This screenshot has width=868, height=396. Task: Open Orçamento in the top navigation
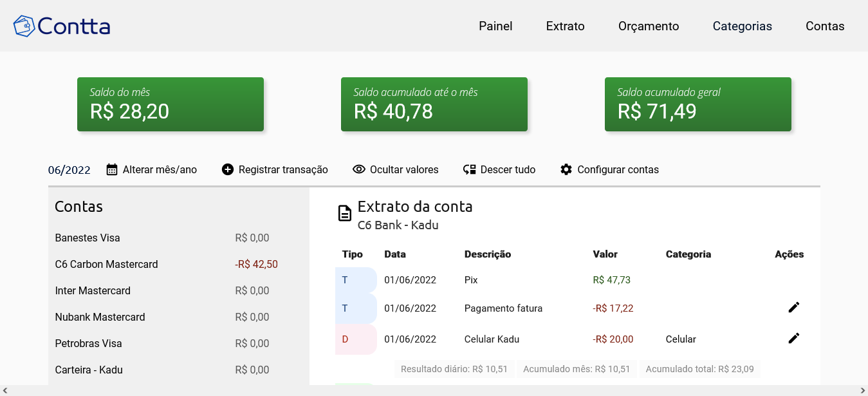(x=649, y=26)
